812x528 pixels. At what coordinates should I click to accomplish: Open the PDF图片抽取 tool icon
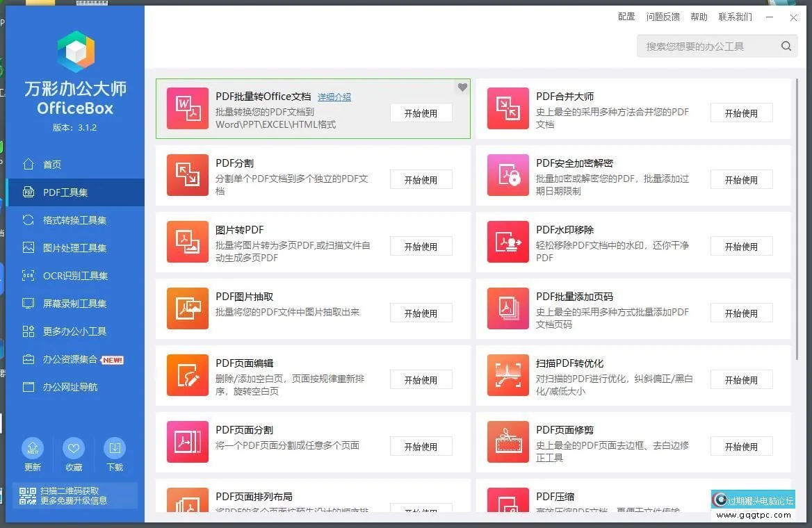click(x=187, y=308)
